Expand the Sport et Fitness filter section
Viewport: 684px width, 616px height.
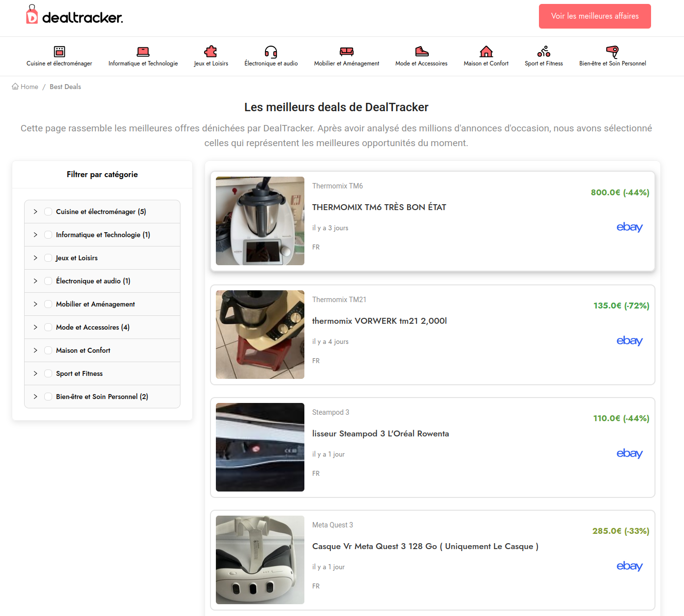(35, 373)
